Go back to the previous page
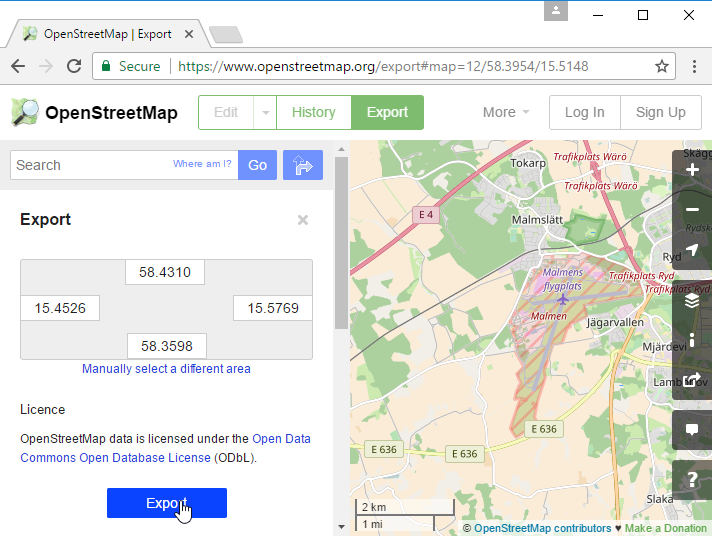712x536 pixels. tap(18, 66)
